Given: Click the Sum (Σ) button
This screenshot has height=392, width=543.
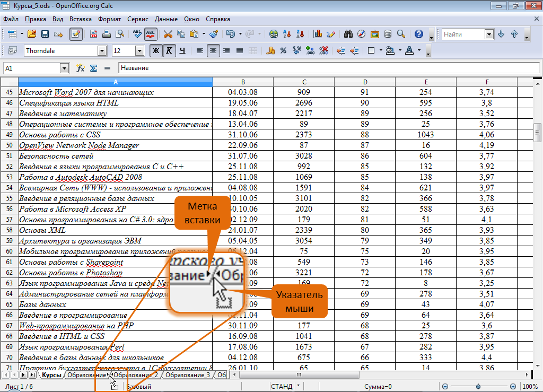Looking at the screenshot, I should [93, 68].
